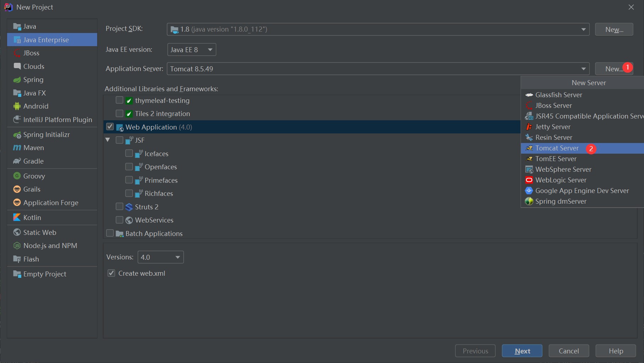
Task: Click the Kotlin icon
Action: pos(17,218)
